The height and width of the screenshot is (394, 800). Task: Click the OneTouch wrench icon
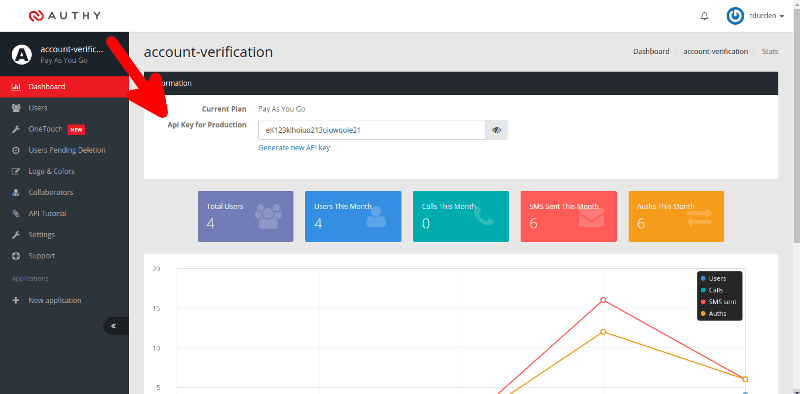[16, 129]
